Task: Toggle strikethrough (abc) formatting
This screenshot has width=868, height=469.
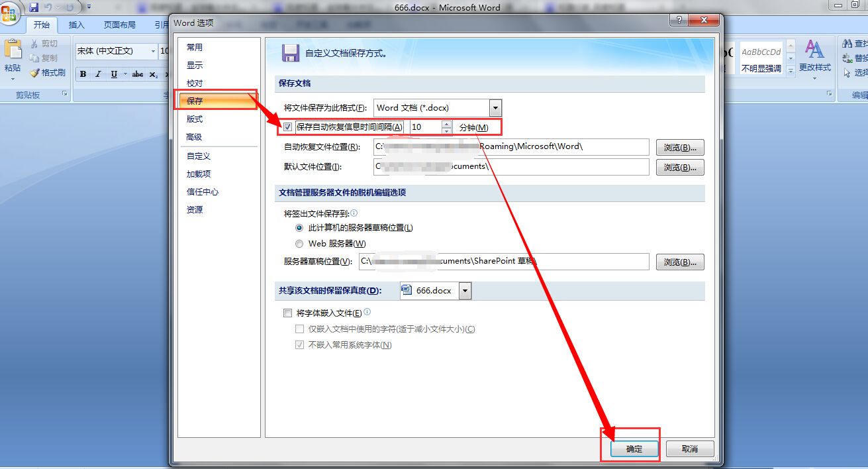Action: tap(138, 74)
